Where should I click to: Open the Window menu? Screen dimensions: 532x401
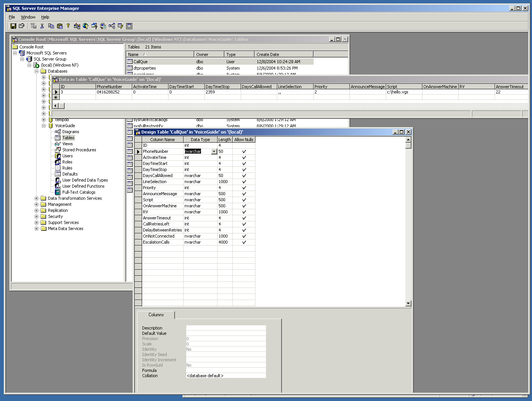[28, 17]
